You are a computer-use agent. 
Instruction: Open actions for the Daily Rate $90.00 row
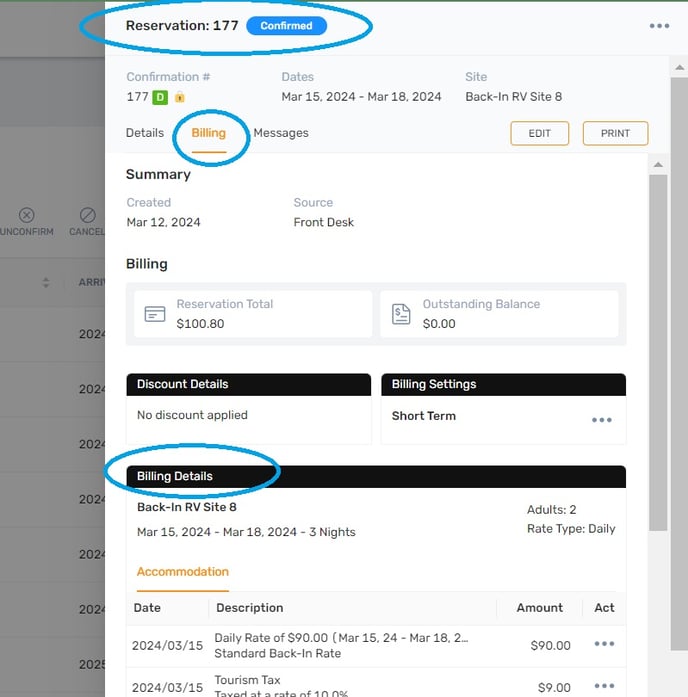(x=604, y=644)
